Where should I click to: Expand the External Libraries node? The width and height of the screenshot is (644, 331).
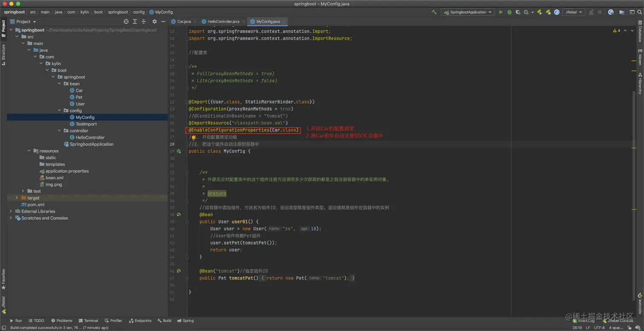[11, 211]
